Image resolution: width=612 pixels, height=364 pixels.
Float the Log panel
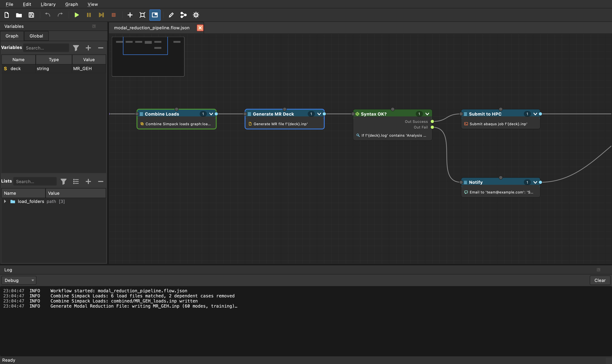(599, 270)
